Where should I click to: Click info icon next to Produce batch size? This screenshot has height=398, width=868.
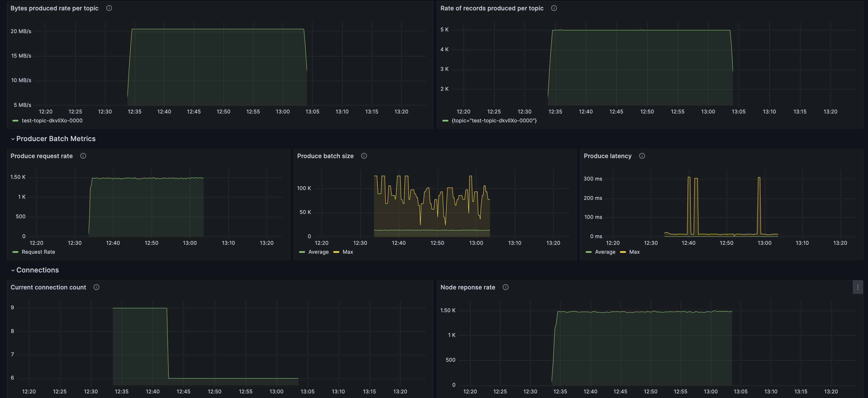pos(364,156)
